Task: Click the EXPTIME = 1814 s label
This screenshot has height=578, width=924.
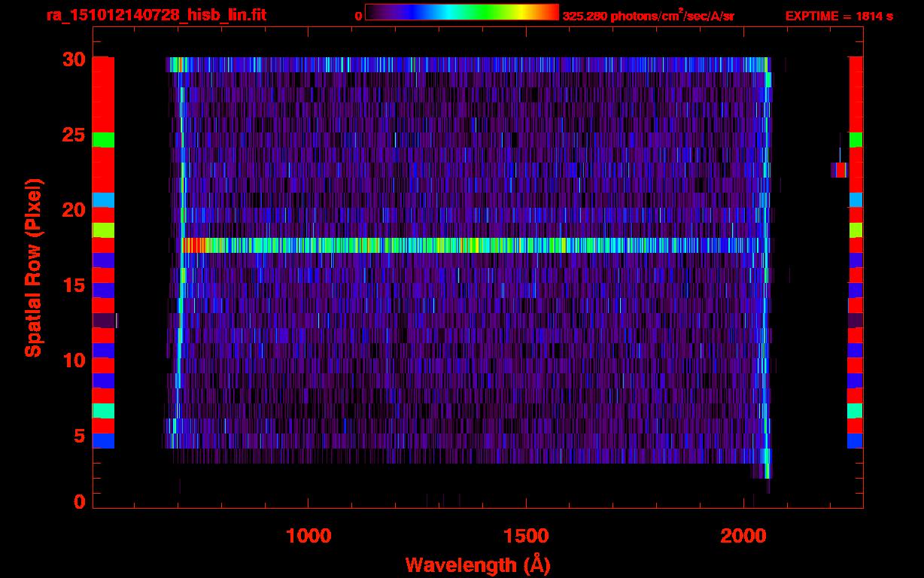Action: 839,16
